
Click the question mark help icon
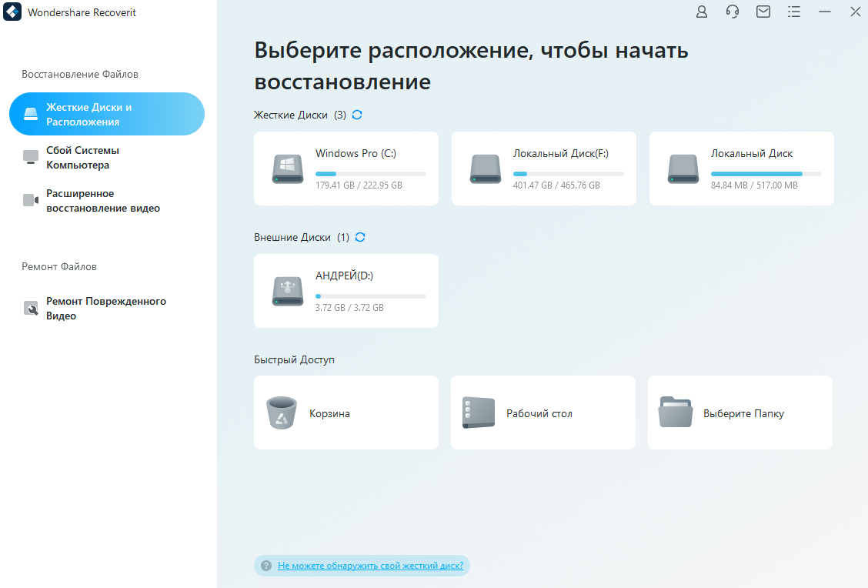tap(266, 566)
